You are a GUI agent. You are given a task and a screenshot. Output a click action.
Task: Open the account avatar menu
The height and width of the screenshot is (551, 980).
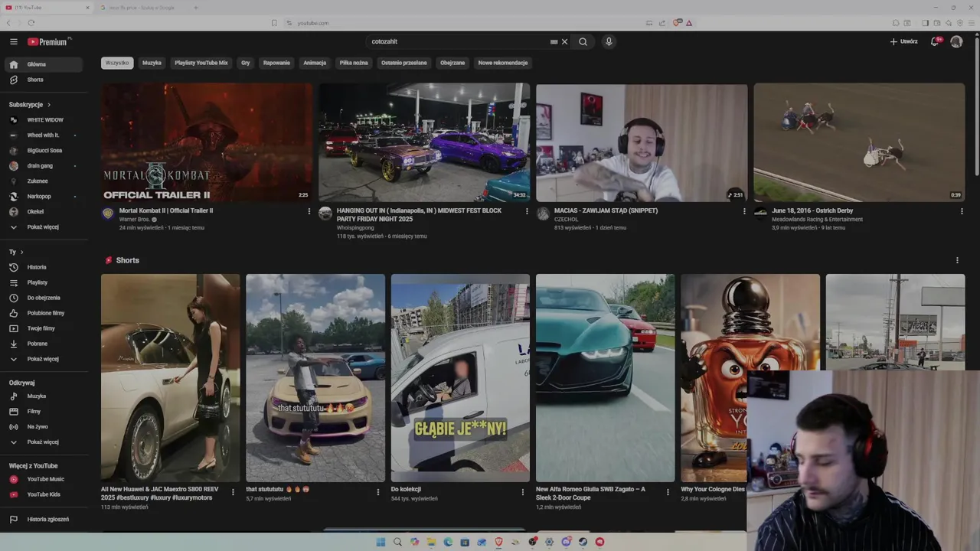point(956,41)
